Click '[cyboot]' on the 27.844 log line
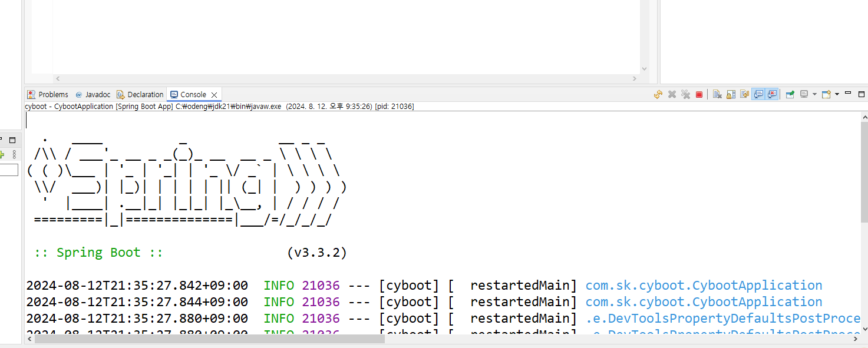Image resolution: width=868 pixels, height=348 pixels. (409, 302)
